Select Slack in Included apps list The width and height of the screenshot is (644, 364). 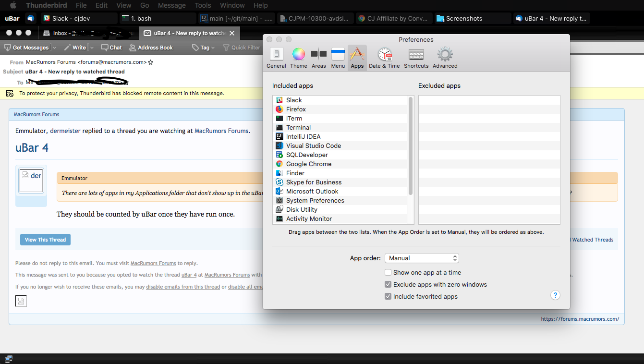pyautogui.click(x=340, y=100)
